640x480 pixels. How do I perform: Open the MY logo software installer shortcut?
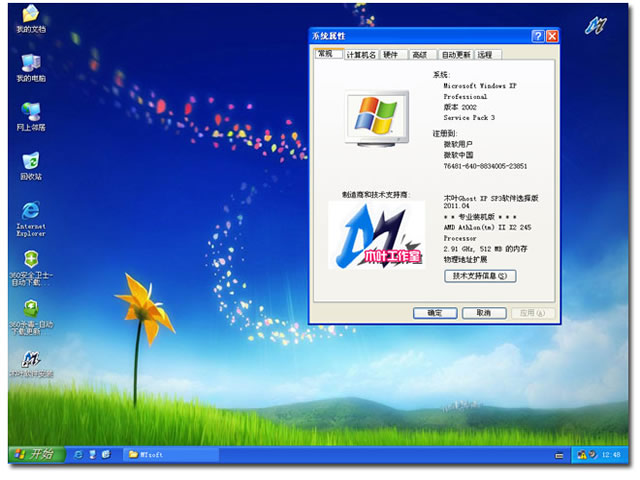pos(31,364)
